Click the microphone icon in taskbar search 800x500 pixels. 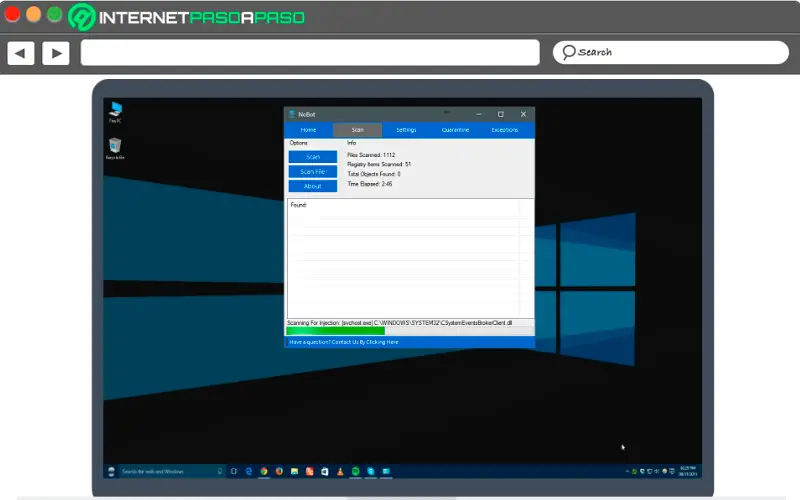220,471
